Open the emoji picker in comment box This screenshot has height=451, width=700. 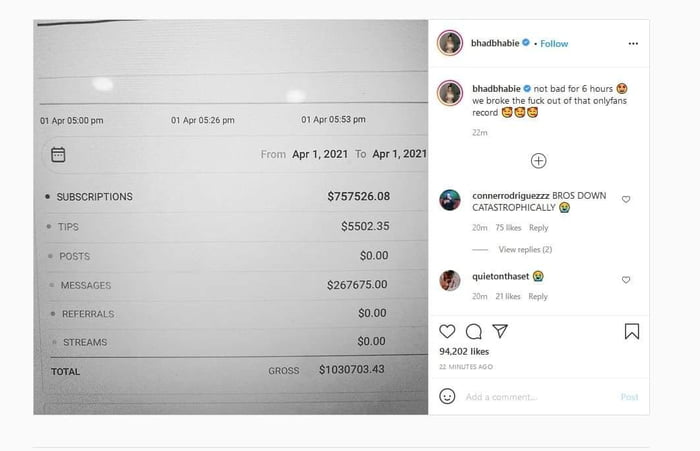[x=447, y=397]
